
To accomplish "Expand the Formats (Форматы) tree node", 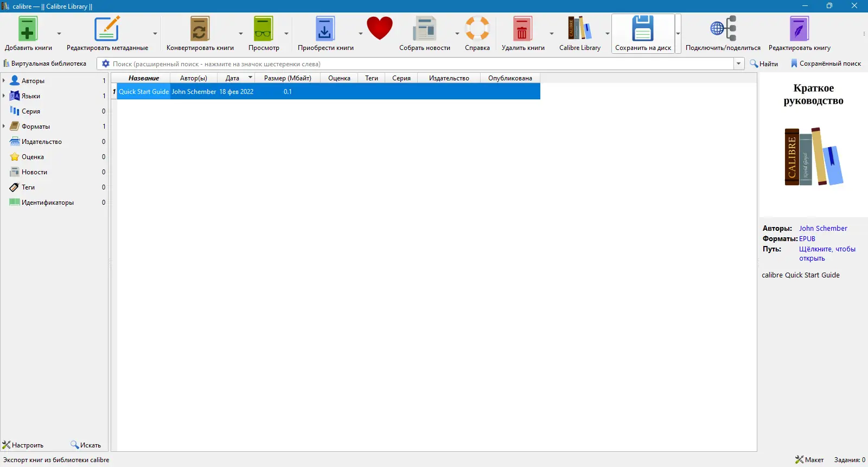I will tap(4, 126).
